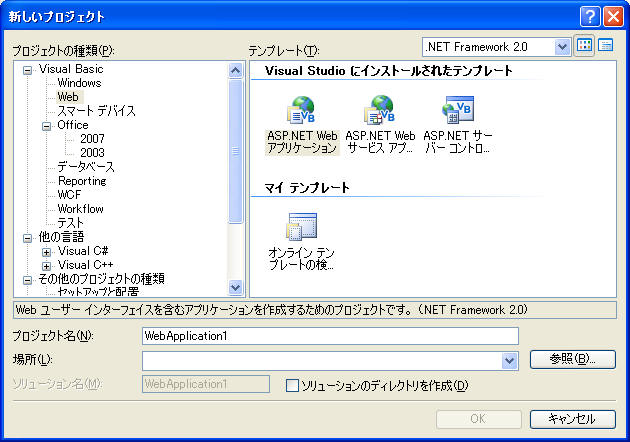Viewport: 630px width, 442px height.
Task: Select スマート デバイス project type
Action: [96, 111]
